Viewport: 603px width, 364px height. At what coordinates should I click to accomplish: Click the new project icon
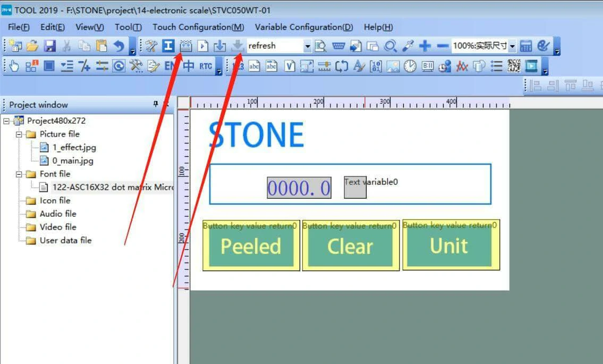15,46
